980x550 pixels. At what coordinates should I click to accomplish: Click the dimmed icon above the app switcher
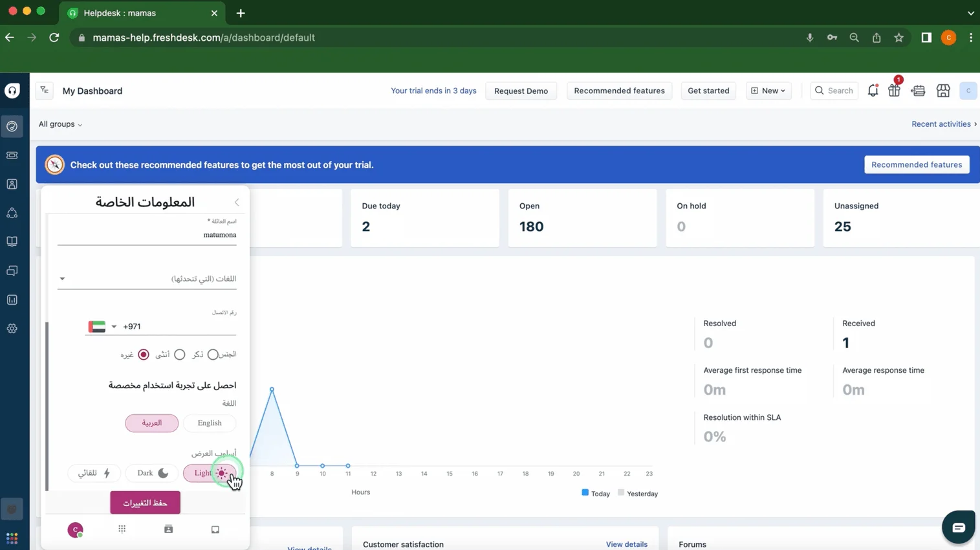point(12,509)
